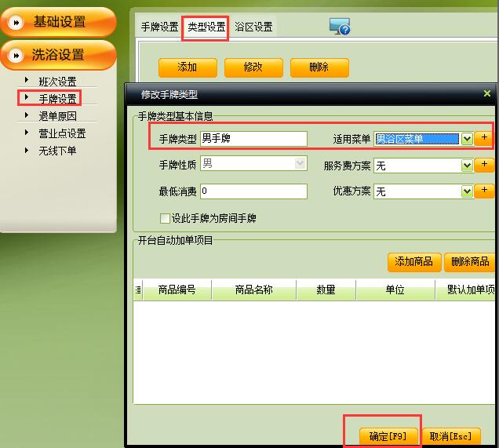This screenshot has width=499, height=448.
Task: Expand the 营业点设置 tree arrow
Action: [x=27, y=132]
